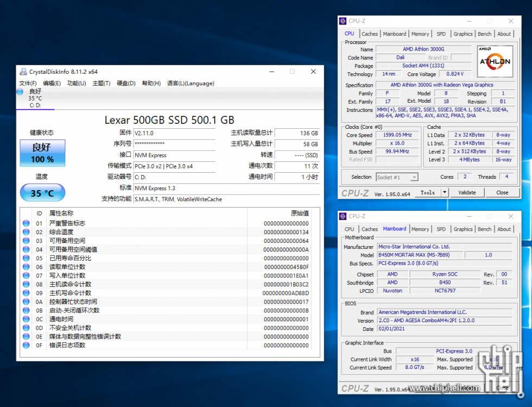
Task: Click the host reads total value 136 GB
Action: coord(297,133)
